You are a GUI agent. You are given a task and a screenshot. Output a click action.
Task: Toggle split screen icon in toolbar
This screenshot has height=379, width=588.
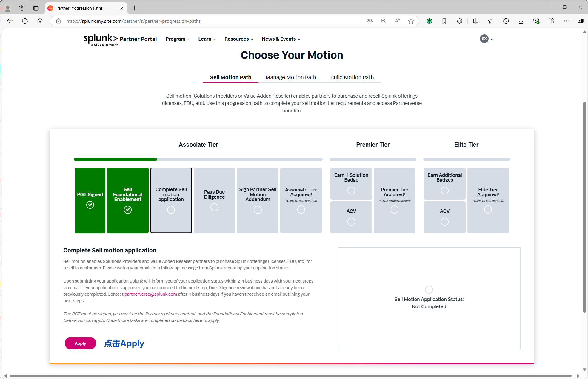(x=476, y=21)
